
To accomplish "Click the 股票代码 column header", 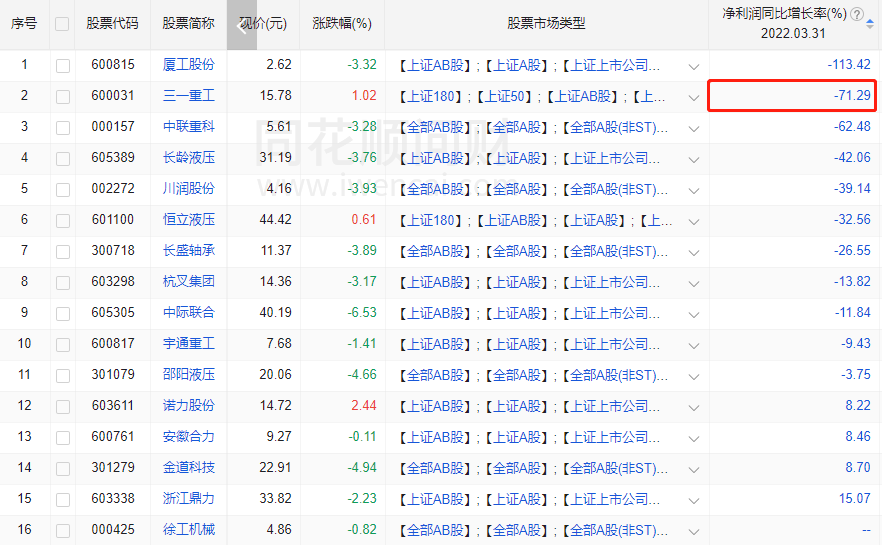I will pos(112,24).
